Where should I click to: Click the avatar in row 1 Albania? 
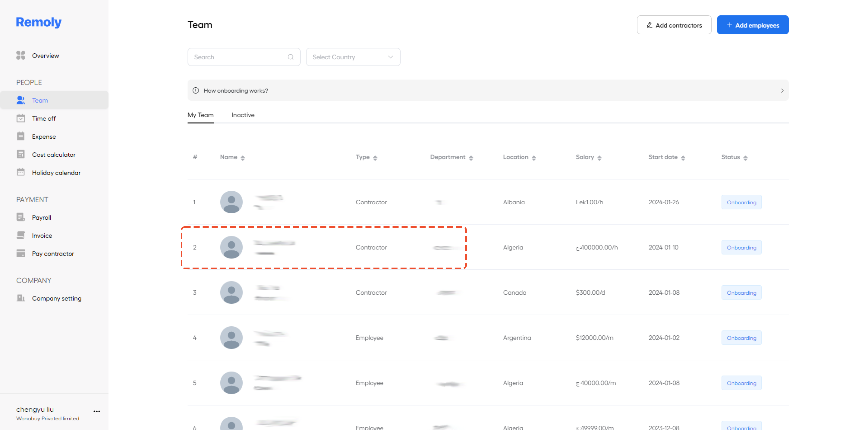pyautogui.click(x=231, y=202)
